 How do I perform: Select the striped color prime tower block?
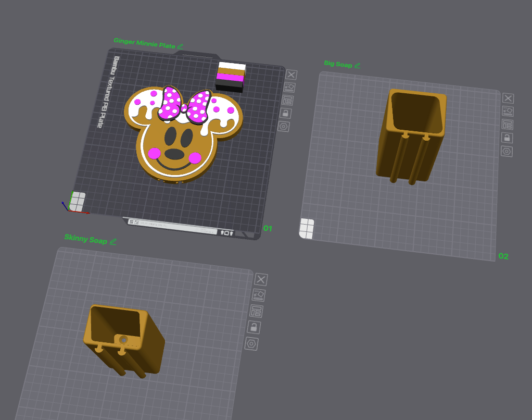point(231,76)
